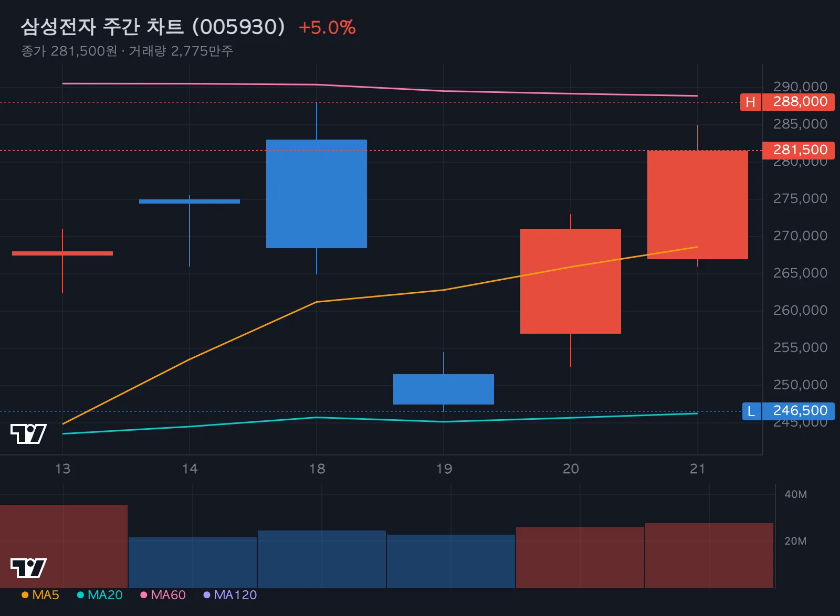Select the pink MA60 legend dot
Image resolution: width=840 pixels, height=616 pixels.
[x=143, y=595]
